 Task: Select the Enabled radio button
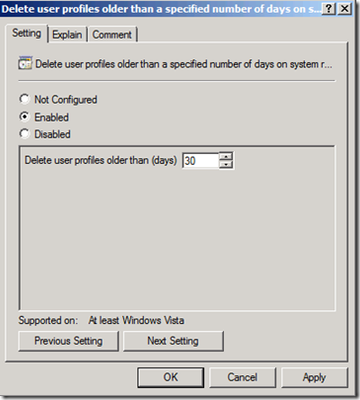[x=24, y=117]
